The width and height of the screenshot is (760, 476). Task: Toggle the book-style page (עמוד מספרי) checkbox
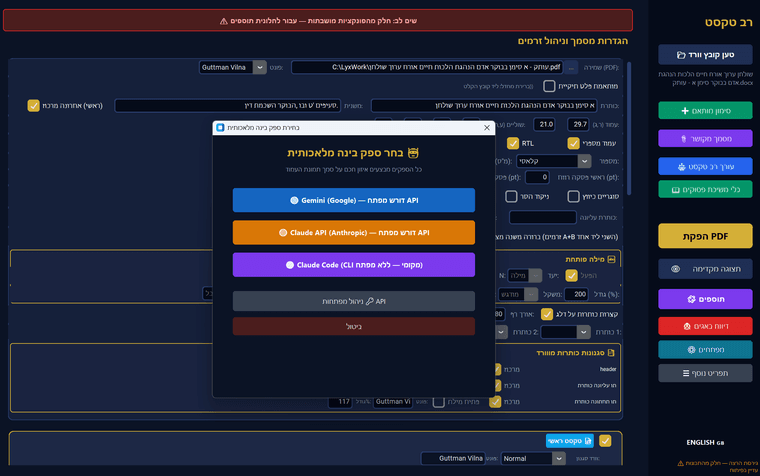coord(573,143)
